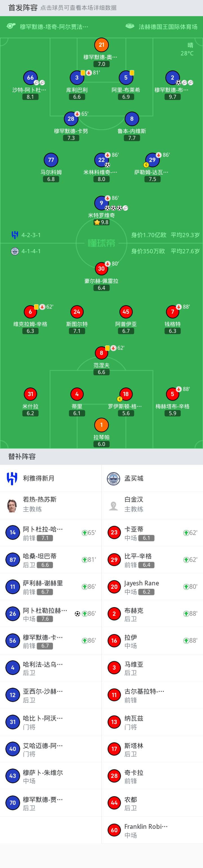
Task: Click the stadium icon beside the venue name
Action: (x=130, y=26)
